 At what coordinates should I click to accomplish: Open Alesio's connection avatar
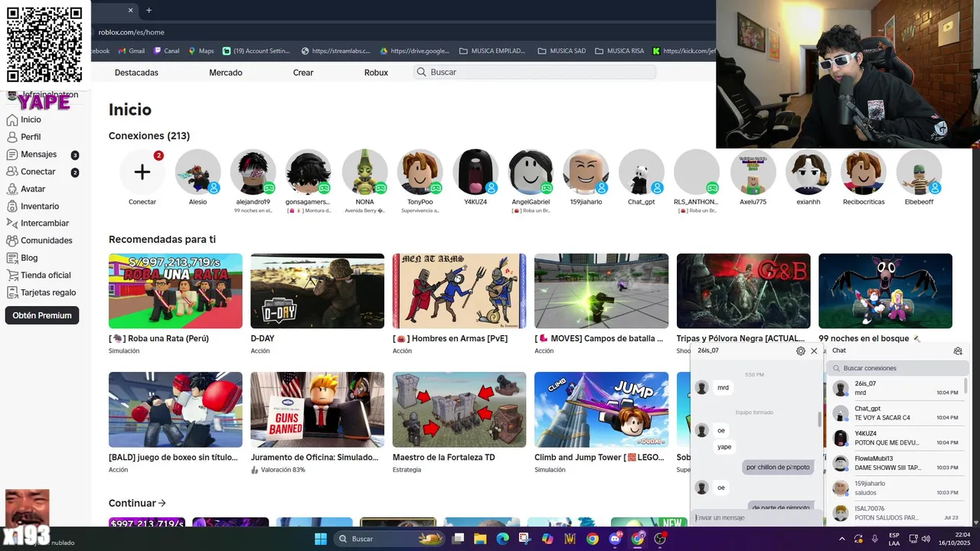tap(198, 172)
